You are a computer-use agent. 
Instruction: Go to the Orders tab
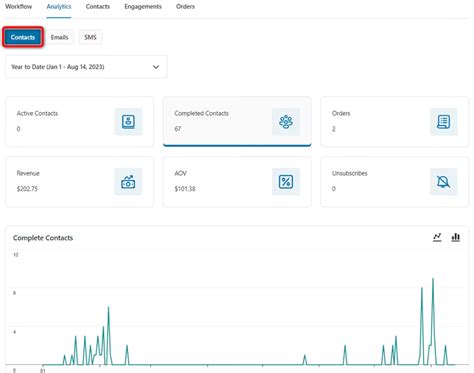click(185, 6)
